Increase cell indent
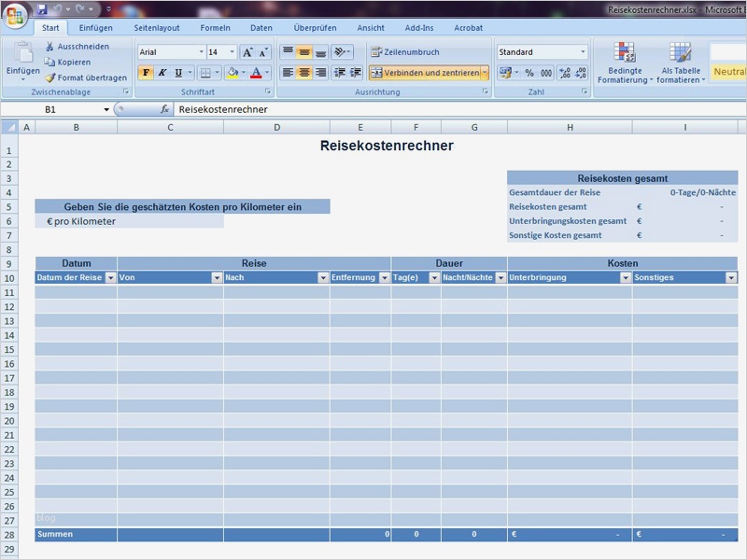 (356, 73)
